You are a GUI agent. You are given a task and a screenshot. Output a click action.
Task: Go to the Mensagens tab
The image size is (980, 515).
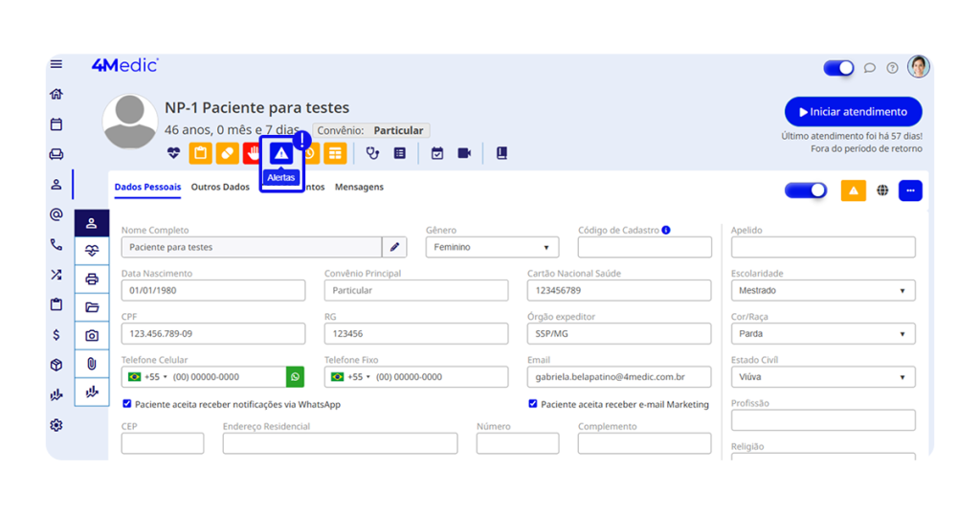point(359,188)
